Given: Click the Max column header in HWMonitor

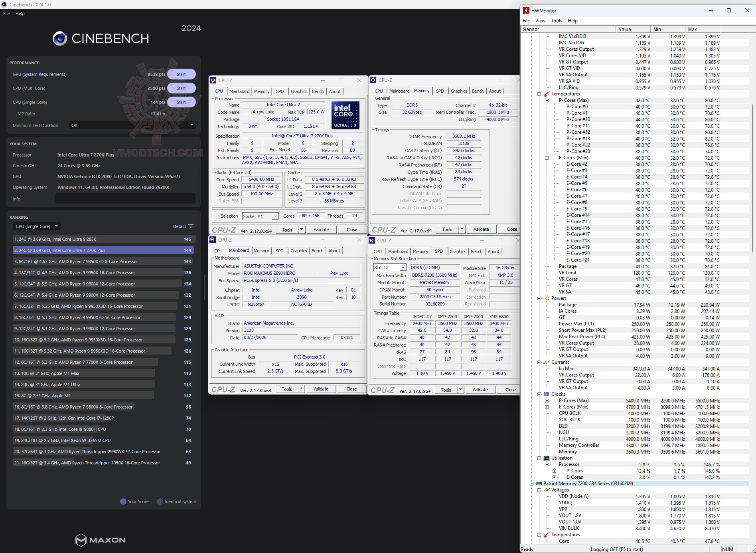Looking at the screenshot, I should click(703, 29).
